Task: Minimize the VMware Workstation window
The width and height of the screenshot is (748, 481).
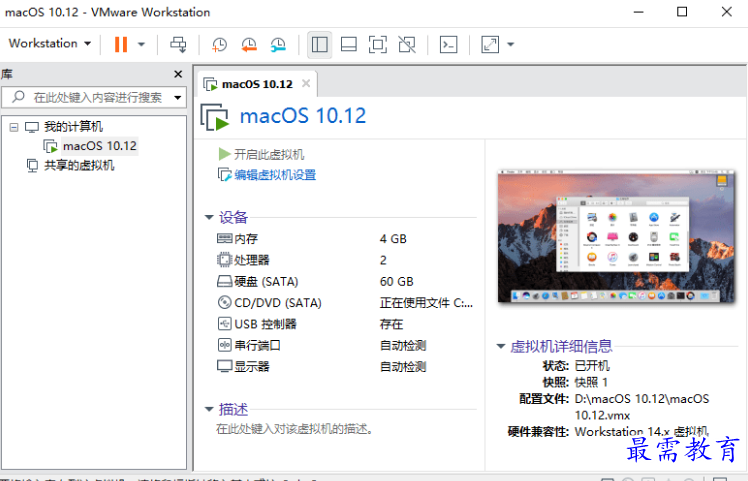Action: pyautogui.click(x=638, y=12)
